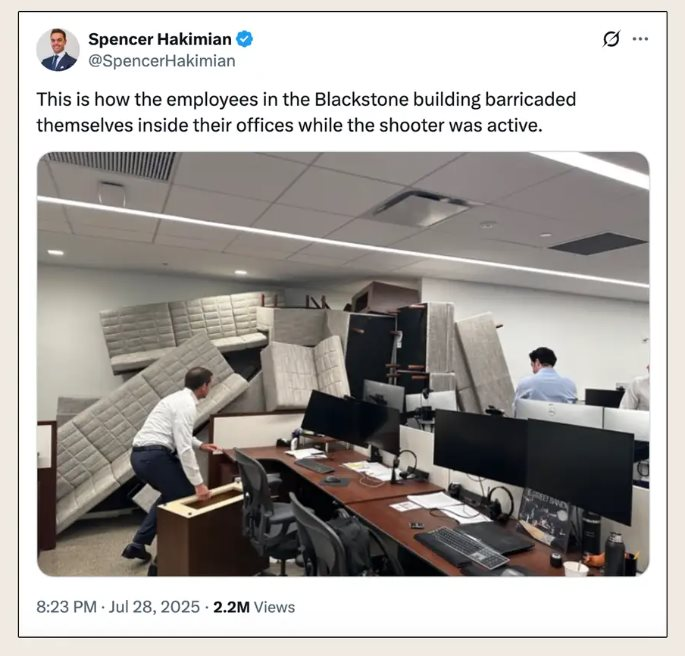Click the Jul 28, 2025 date
The width and height of the screenshot is (685, 656).
pyautogui.click(x=154, y=607)
